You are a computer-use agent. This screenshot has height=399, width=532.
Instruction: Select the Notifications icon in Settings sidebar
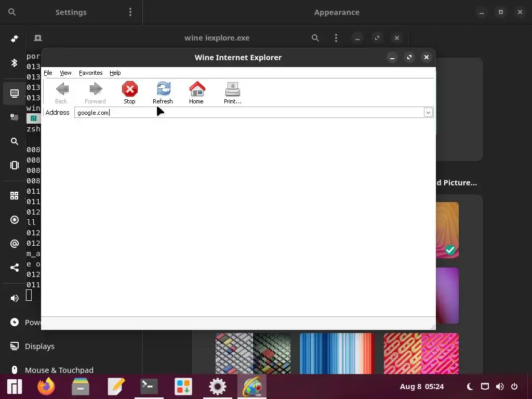click(x=14, y=117)
